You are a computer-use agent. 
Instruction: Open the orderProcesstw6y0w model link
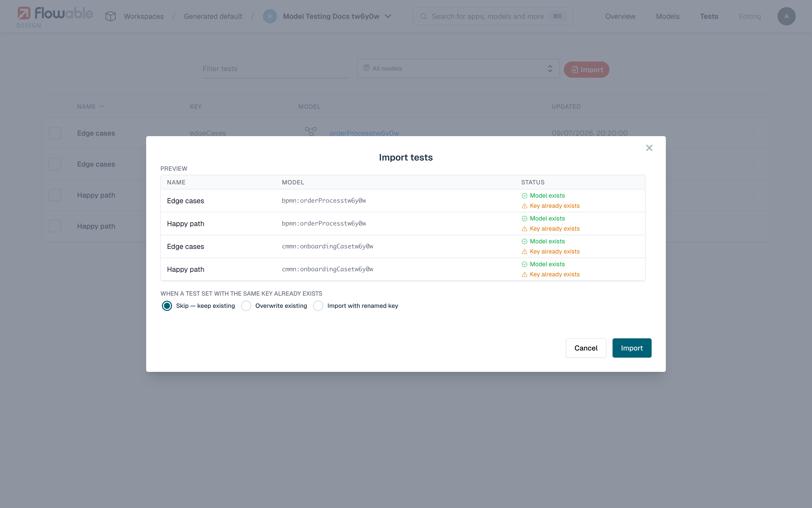364,133
